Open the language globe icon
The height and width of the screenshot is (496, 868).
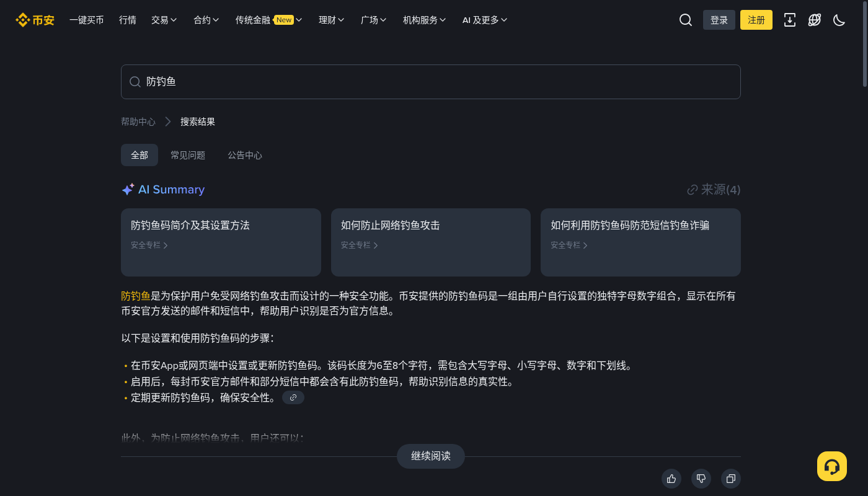(815, 20)
